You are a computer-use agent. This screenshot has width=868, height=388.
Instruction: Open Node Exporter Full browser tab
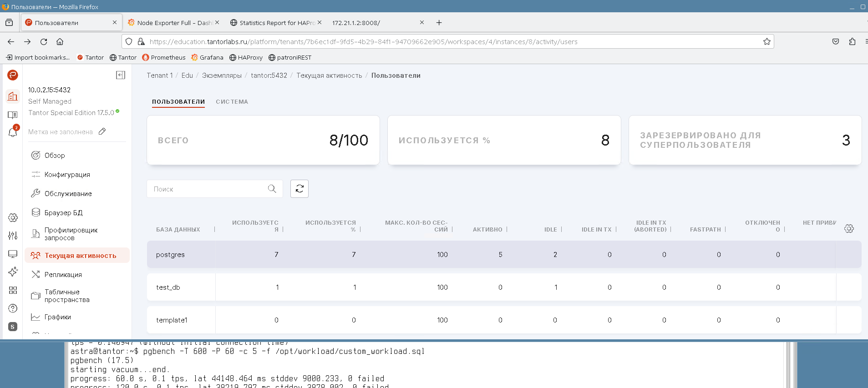[173, 23]
